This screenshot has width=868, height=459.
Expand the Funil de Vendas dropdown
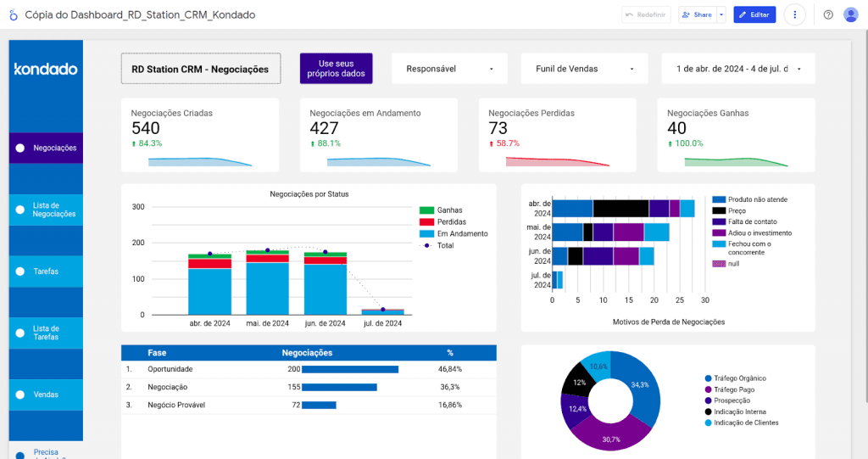click(585, 69)
